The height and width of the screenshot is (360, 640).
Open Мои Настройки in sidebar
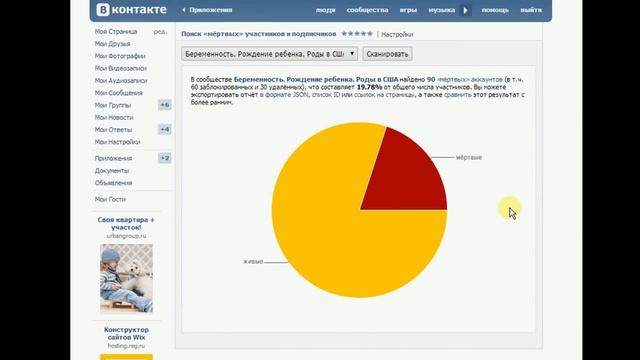(x=117, y=142)
